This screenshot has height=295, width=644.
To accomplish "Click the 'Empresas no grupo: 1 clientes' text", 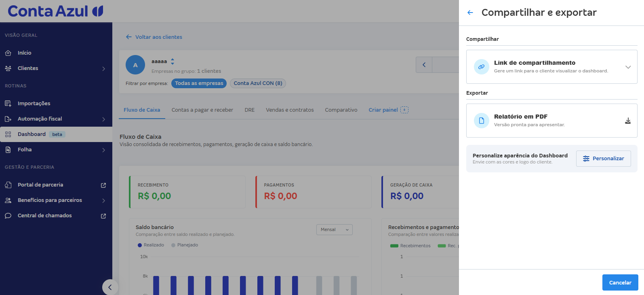I will tap(186, 71).
